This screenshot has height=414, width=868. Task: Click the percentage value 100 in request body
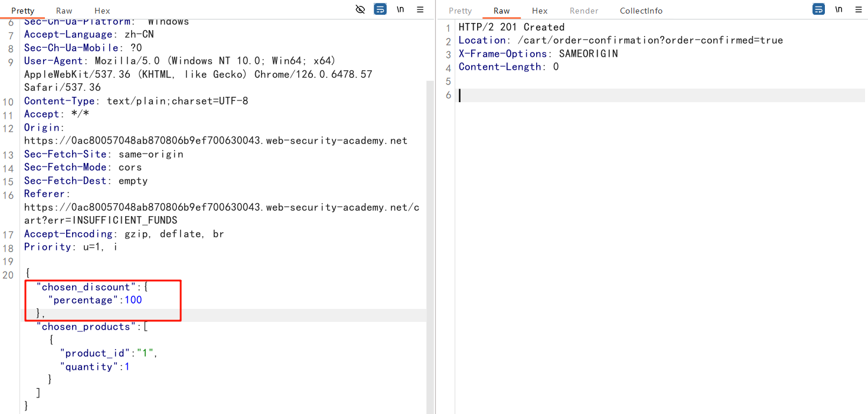133,300
